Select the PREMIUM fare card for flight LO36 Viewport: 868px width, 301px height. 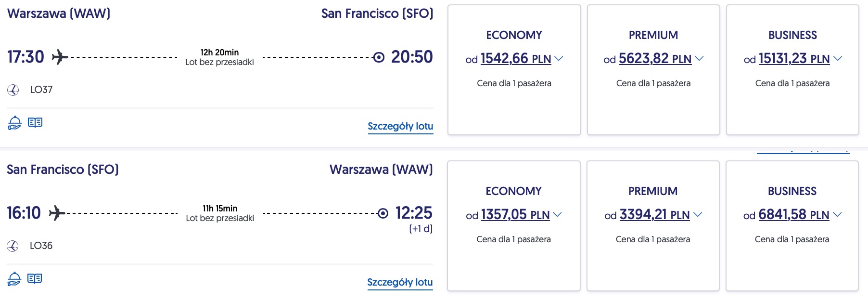click(x=653, y=226)
